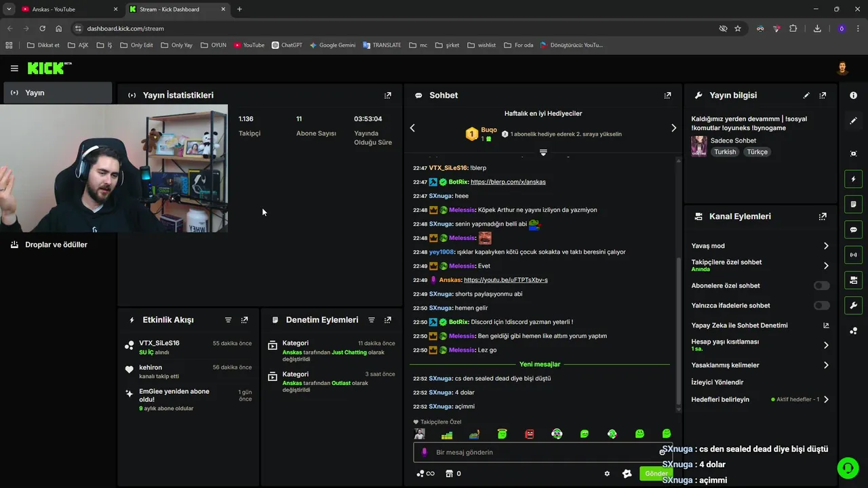Open the blerp.com/x/anskas link in chat
Image resolution: width=868 pixels, height=488 pixels.
(508, 182)
